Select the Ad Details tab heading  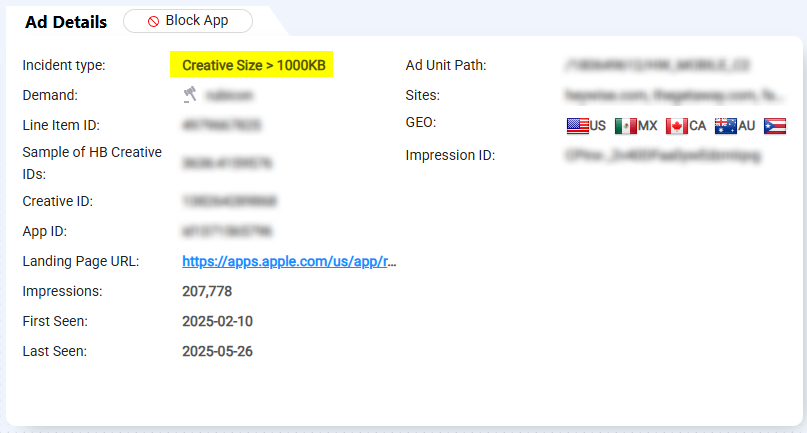(66, 22)
